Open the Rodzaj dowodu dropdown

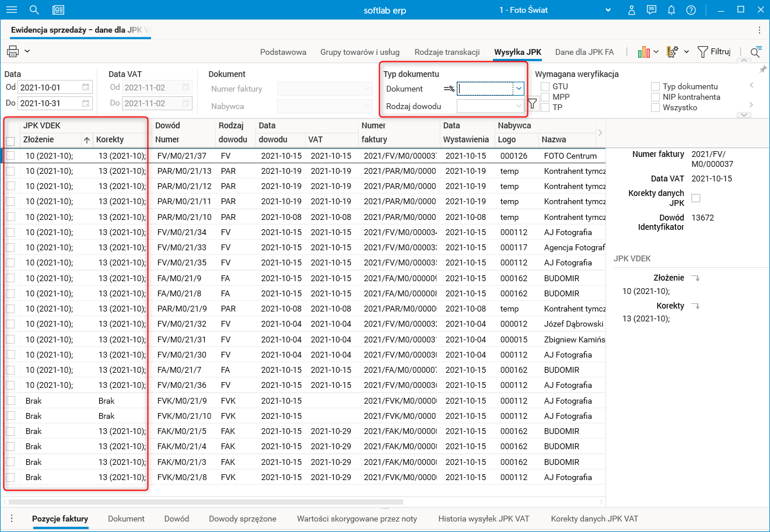[x=519, y=106]
